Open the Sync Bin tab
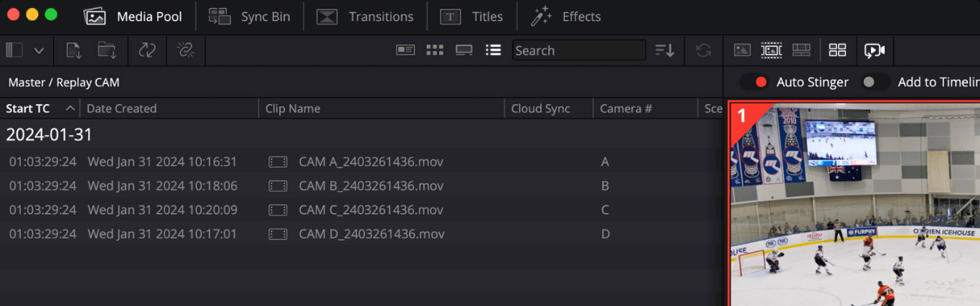 pyautogui.click(x=250, y=17)
